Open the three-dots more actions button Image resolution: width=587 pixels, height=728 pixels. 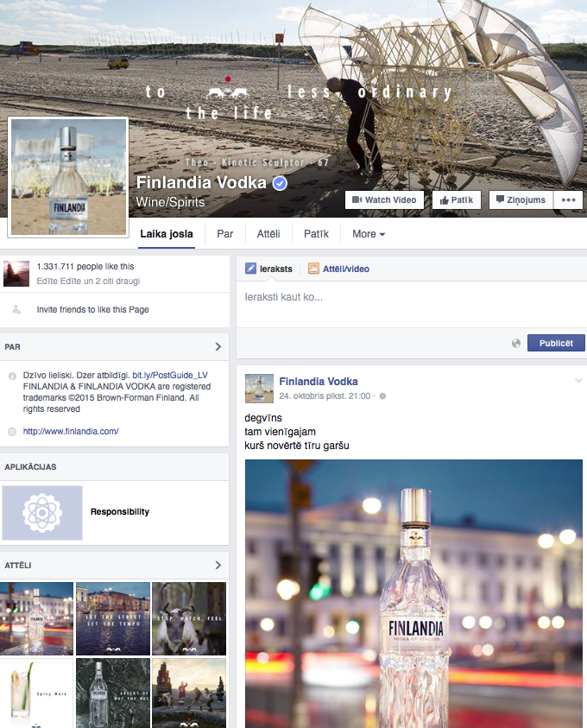tap(568, 200)
